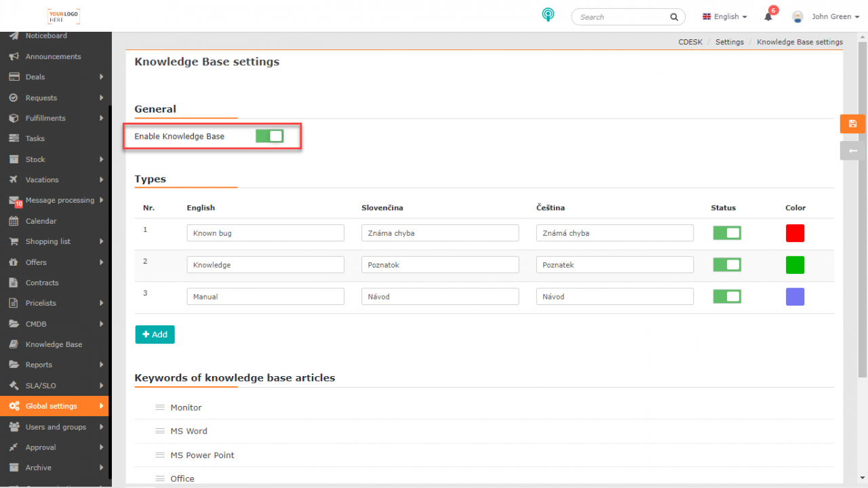
Task: Click the orange save icon button
Action: pos(852,124)
